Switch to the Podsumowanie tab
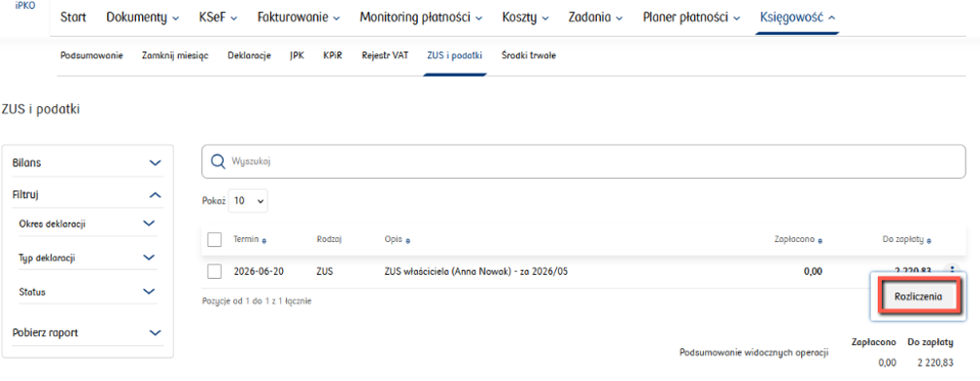This screenshot has width=980, height=381. pyautogui.click(x=91, y=55)
